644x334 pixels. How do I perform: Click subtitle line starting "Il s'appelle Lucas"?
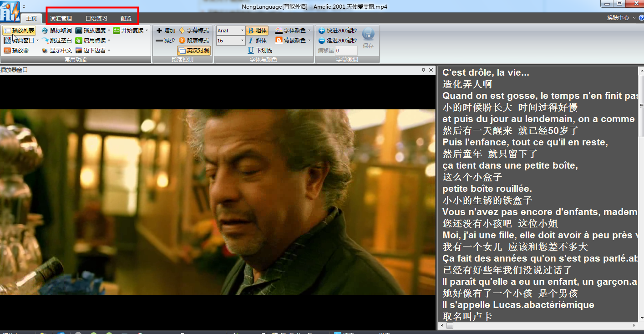[518, 305]
